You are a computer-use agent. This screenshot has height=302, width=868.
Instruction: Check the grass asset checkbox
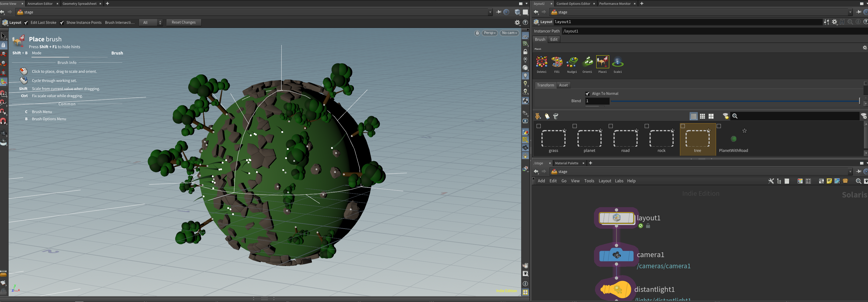coord(538,126)
